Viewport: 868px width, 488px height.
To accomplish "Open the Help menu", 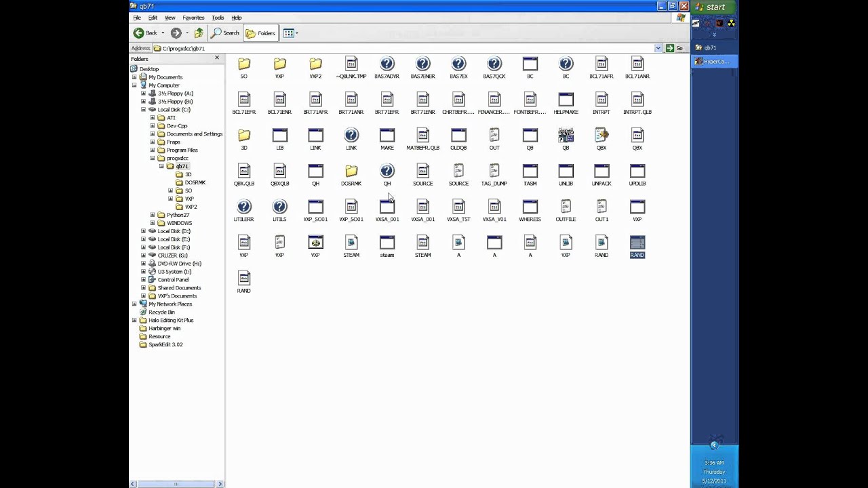I will (237, 18).
